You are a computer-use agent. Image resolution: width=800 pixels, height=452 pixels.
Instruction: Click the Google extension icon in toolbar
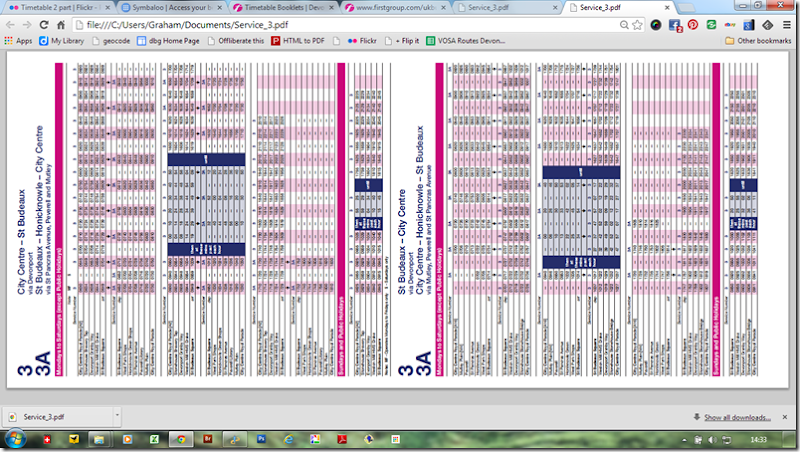pos(748,25)
